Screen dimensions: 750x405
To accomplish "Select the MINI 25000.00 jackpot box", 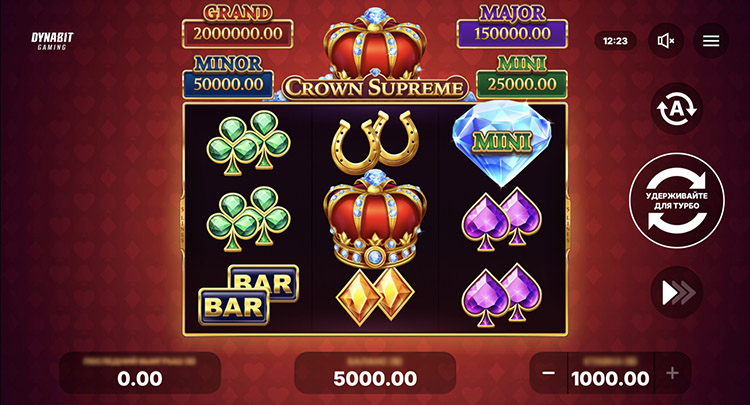I will click(x=522, y=77).
